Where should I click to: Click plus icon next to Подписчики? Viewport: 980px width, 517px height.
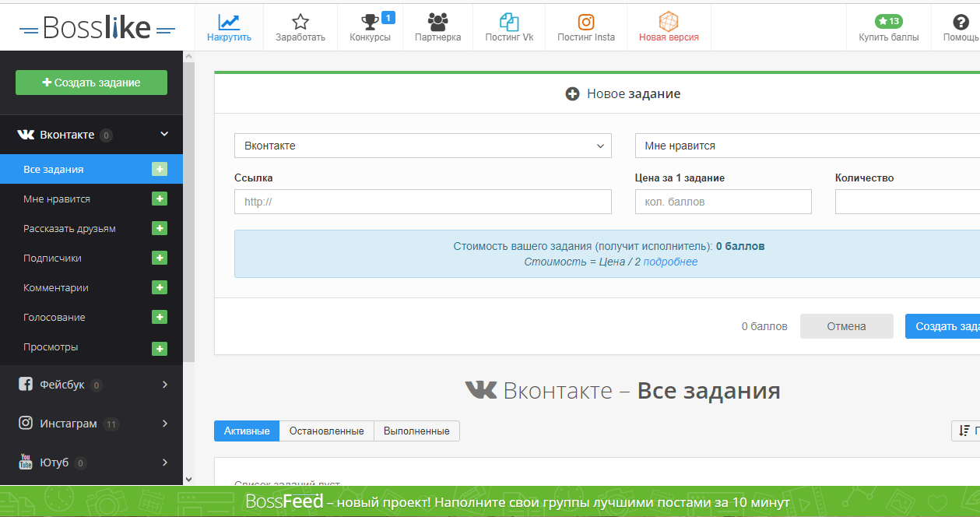[160, 258]
